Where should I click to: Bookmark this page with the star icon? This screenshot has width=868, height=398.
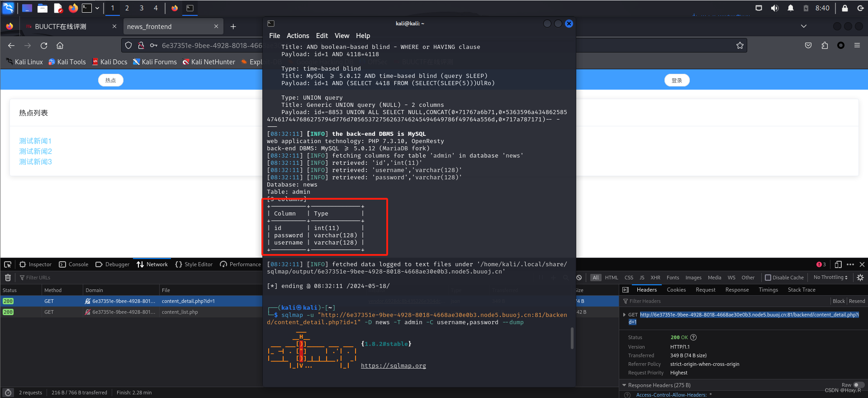click(x=740, y=45)
